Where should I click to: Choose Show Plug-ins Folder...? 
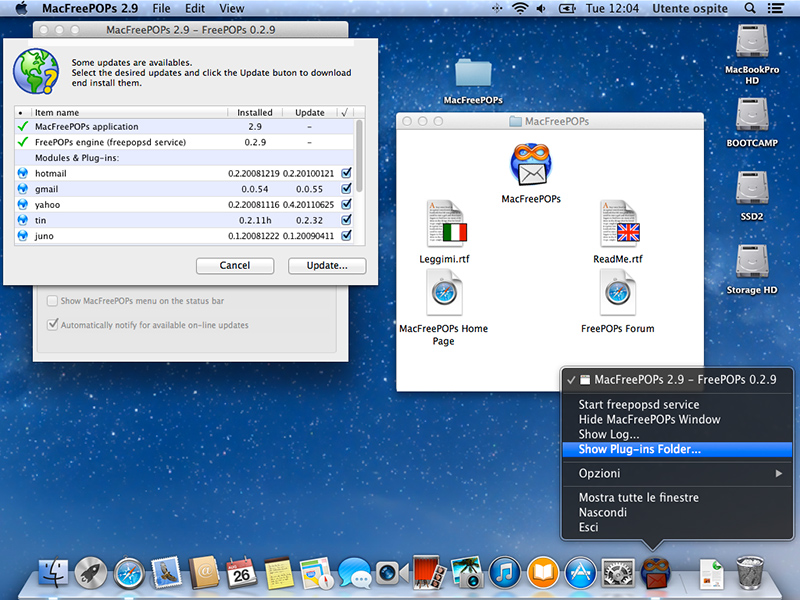pyautogui.click(x=677, y=449)
